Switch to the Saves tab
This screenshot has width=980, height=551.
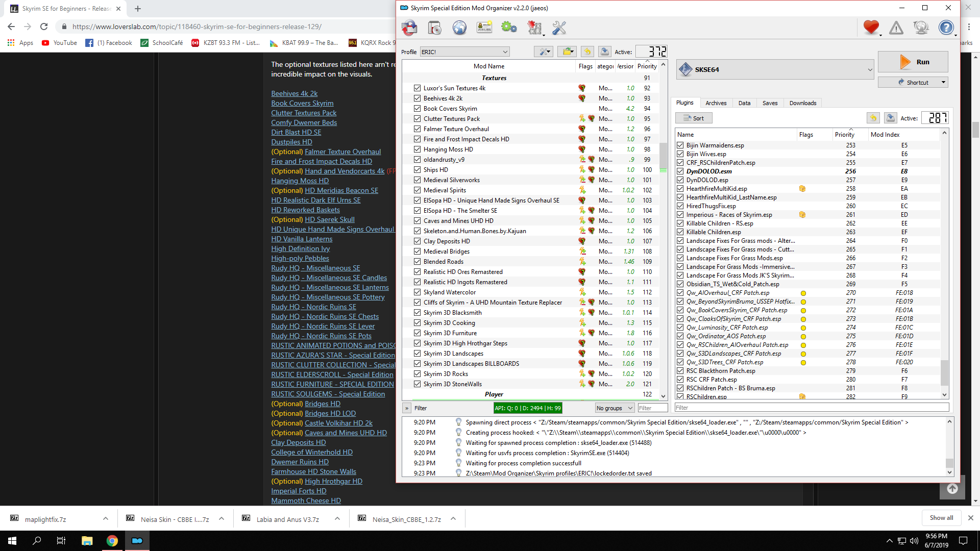770,103
